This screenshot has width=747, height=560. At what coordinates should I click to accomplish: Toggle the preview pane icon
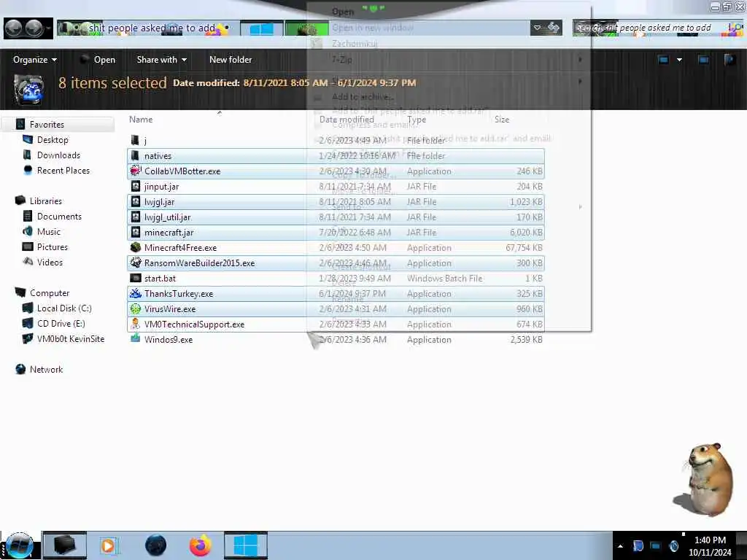point(703,60)
